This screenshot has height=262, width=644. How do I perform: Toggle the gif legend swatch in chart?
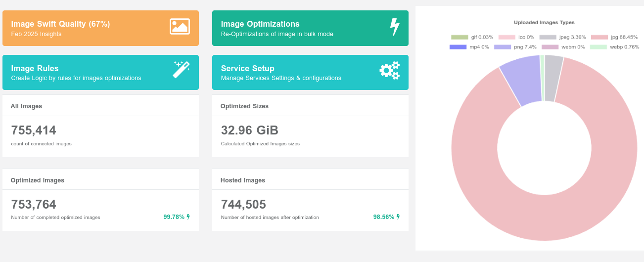tap(459, 38)
